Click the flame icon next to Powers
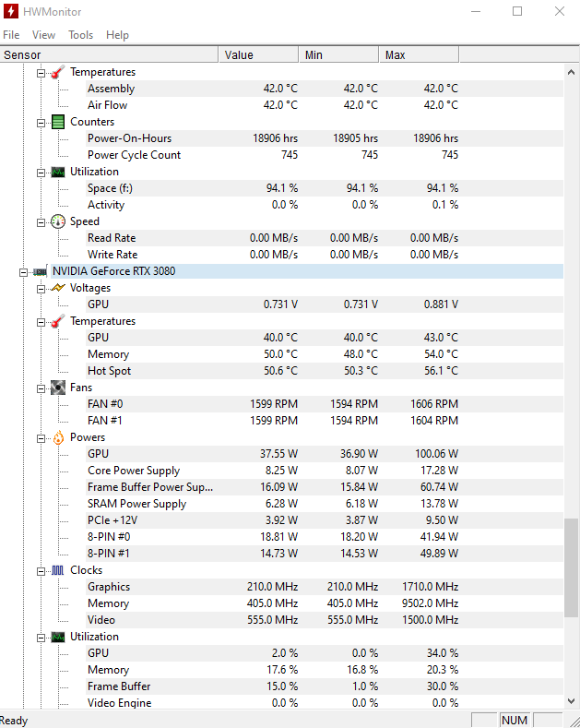Image resolution: width=580 pixels, height=728 pixels. 58,437
